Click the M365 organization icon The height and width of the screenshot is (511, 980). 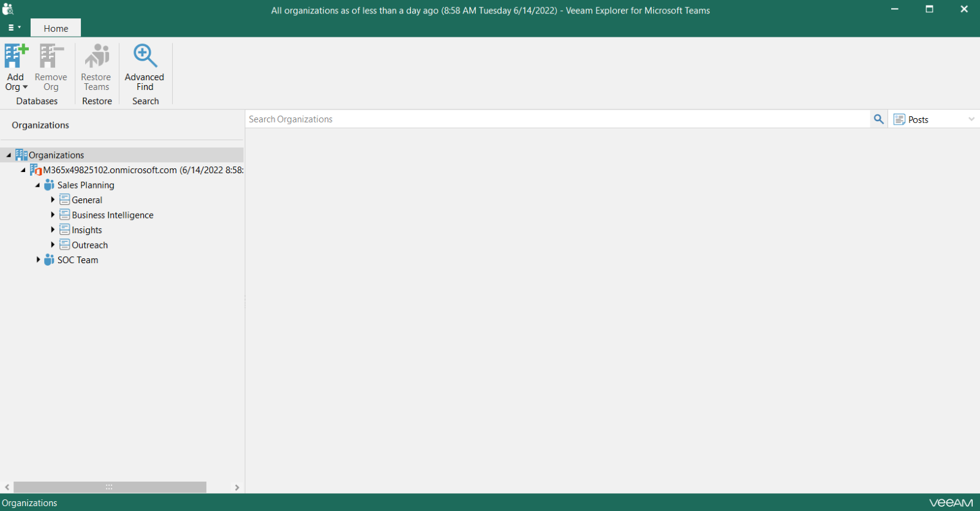36,170
